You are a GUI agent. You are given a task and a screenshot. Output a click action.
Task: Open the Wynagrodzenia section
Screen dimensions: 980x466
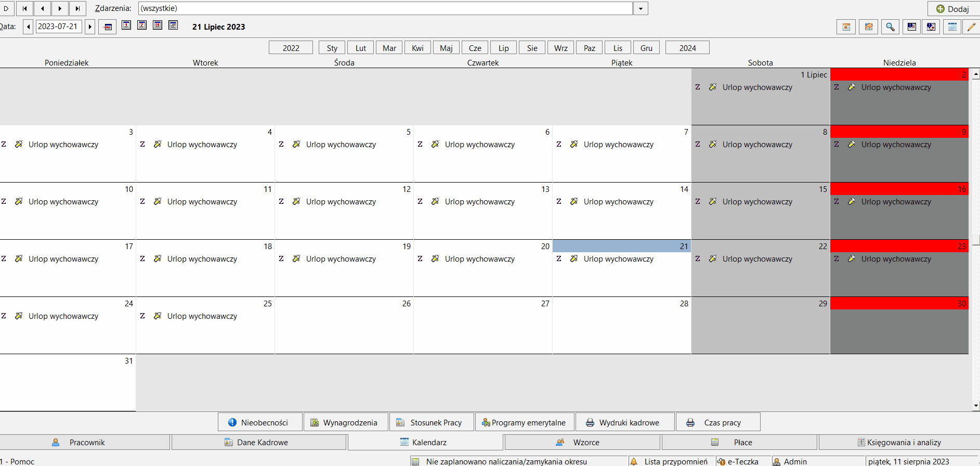(346, 422)
